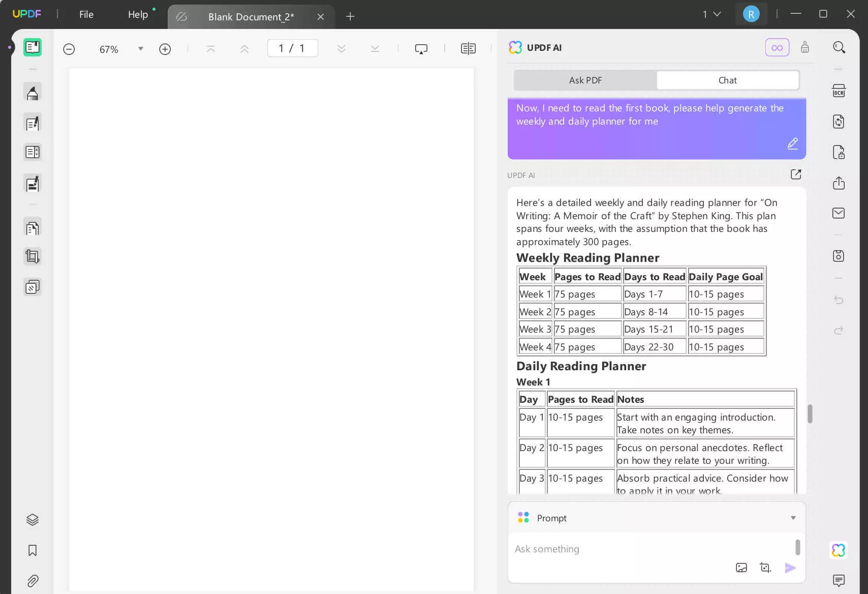Toggle the UPDF AI panel icon
The image size is (868, 594).
pyautogui.click(x=839, y=550)
